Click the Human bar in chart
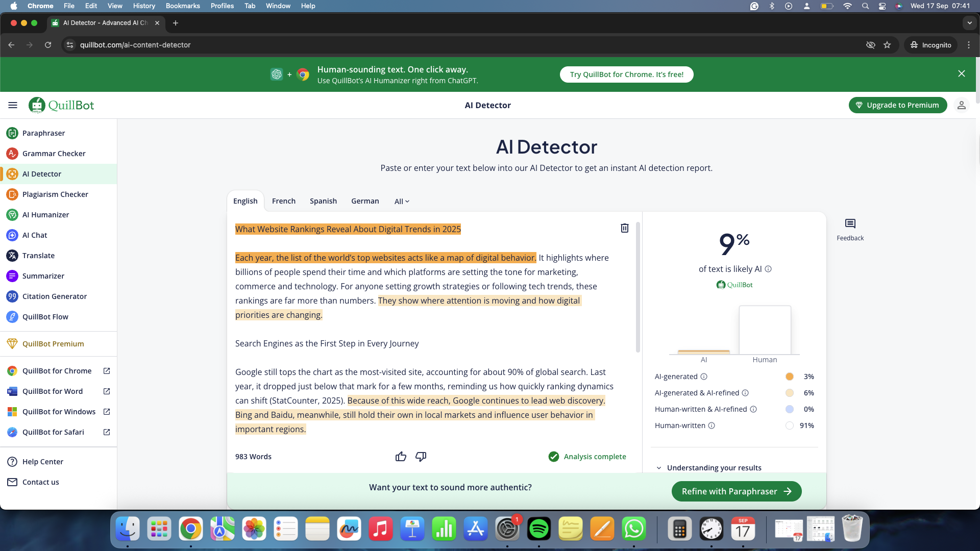The height and width of the screenshot is (551, 980). coord(765,330)
